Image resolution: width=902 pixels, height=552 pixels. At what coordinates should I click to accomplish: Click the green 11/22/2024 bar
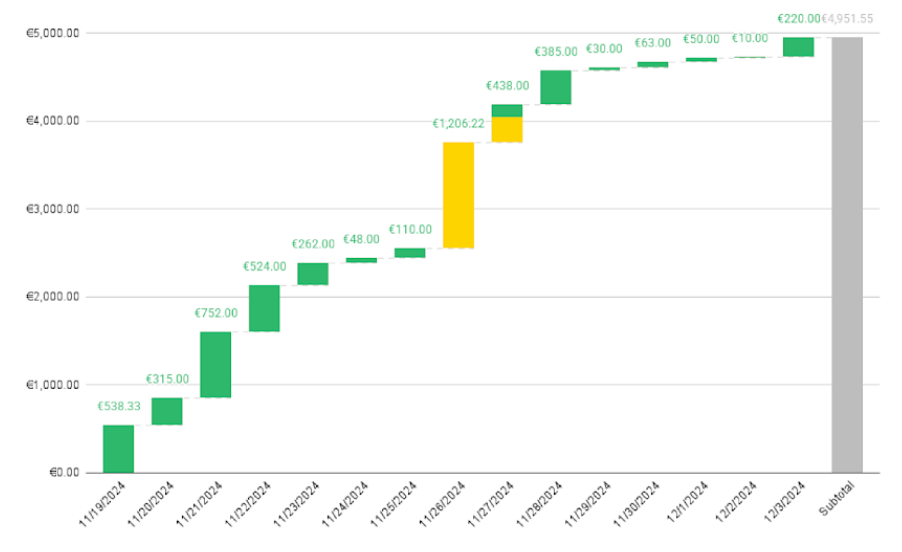coord(264,308)
